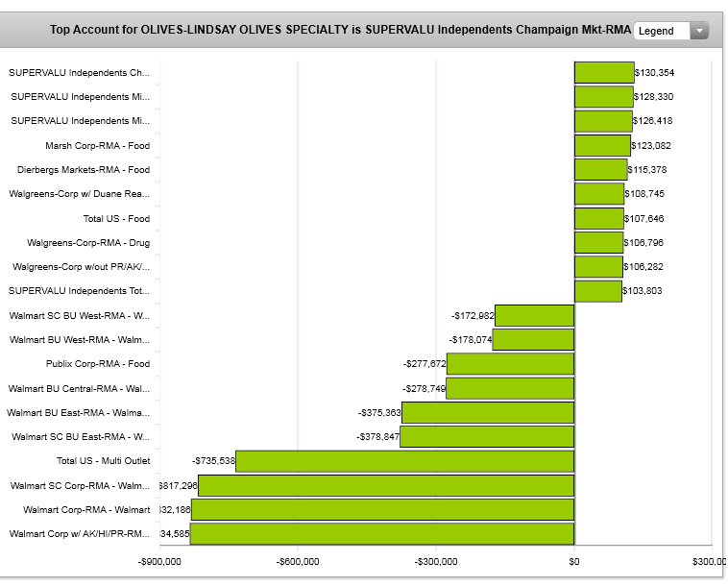The height and width of the screenshot is (586, 728).
Task: Open the Legend dropdown
Action: [662, 31]
